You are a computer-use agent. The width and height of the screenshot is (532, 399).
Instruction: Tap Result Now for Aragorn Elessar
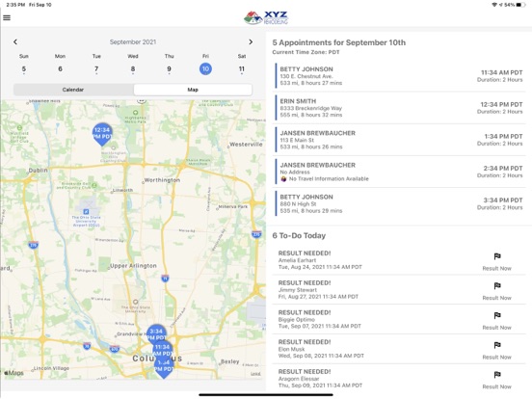496,386
